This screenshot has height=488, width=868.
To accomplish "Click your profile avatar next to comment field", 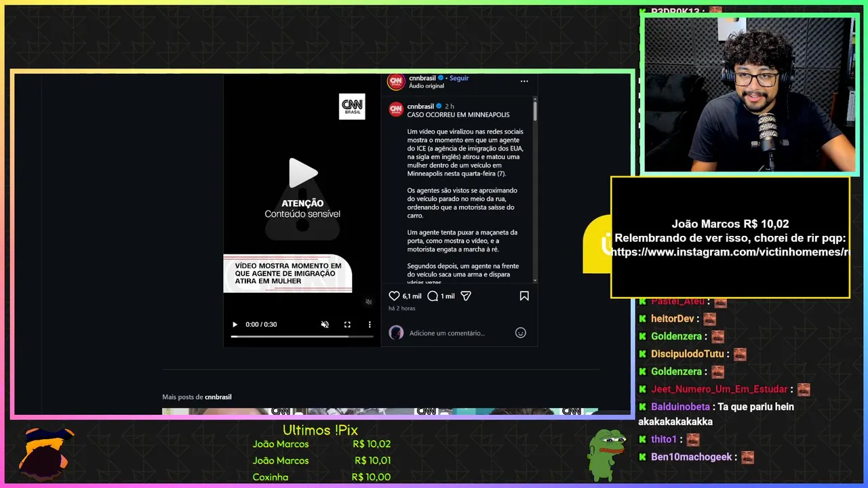I will pyautogui.click(x=396, y=333).
